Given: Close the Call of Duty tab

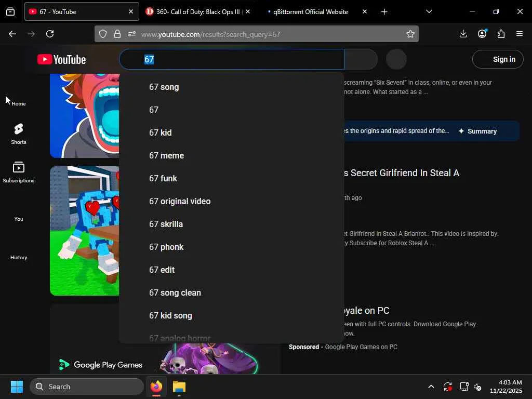Looking at the screenshot, I should [248, 12].
